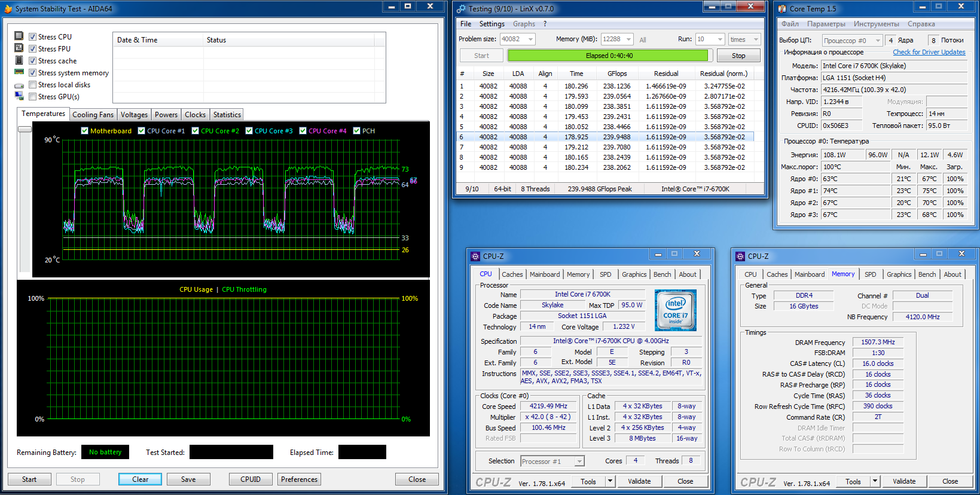The image size is (980, 495).
Task: Open CPUID from the AIDA64 stability test
Action: click(251, 479)
